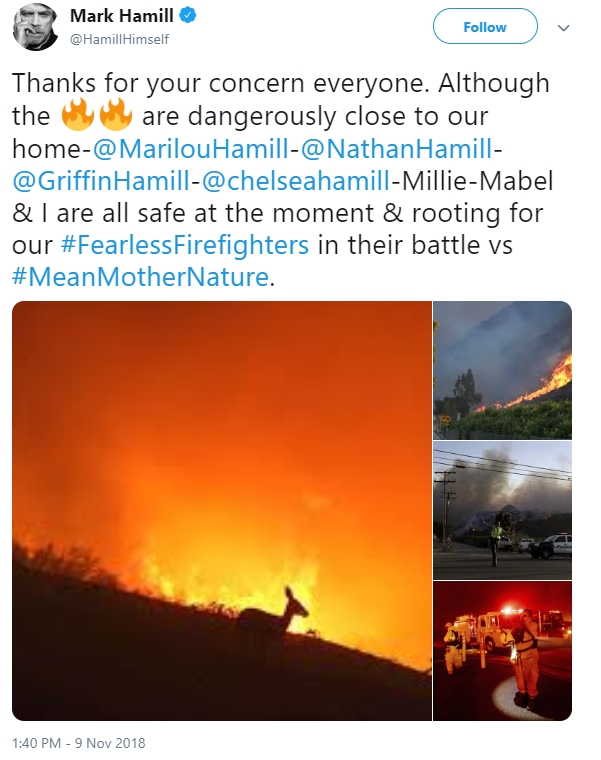Open the #FearlessFirefighters hashtag

[185, 245]
